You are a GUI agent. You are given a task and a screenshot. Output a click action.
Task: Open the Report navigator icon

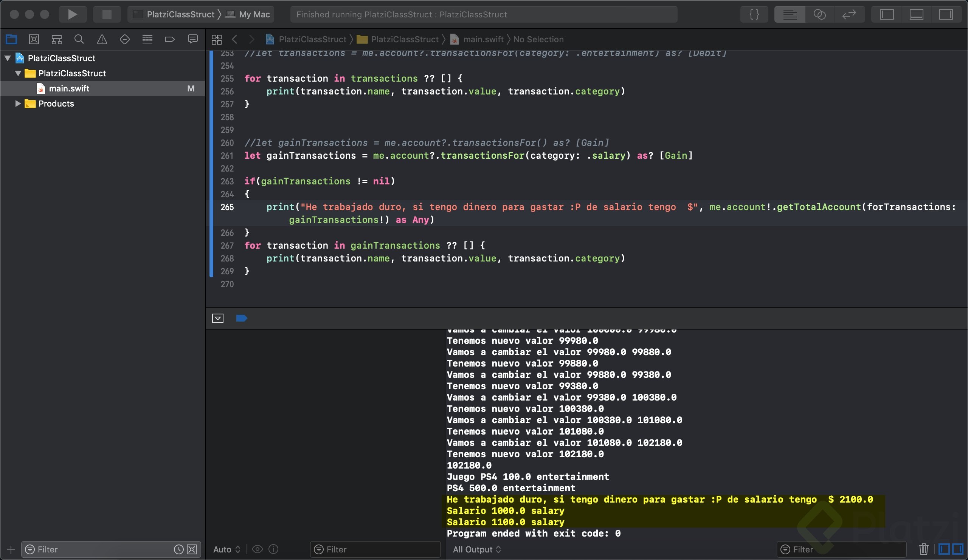(192, 39)
